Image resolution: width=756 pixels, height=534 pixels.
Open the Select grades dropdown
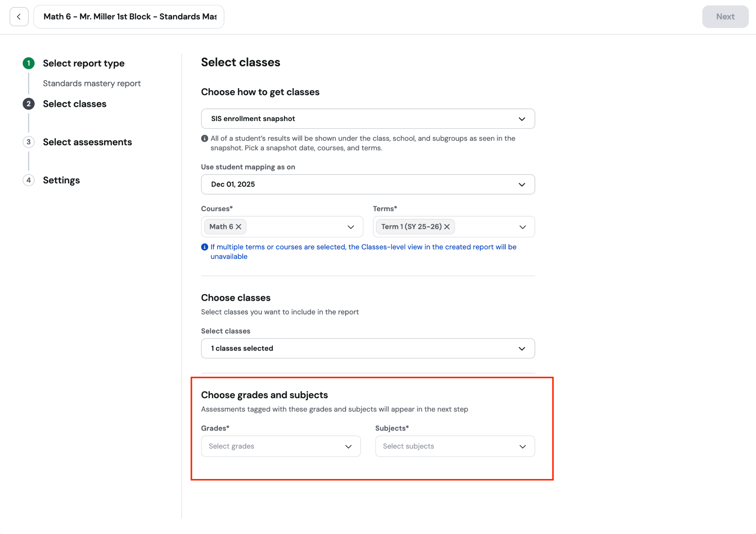pyautogui.click(x=281, y=446)
